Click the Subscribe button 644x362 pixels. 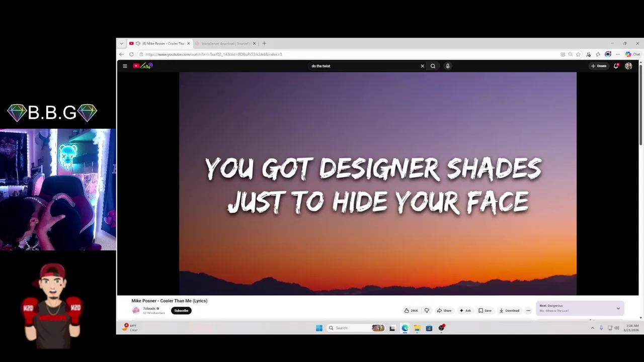coord(181,310)
